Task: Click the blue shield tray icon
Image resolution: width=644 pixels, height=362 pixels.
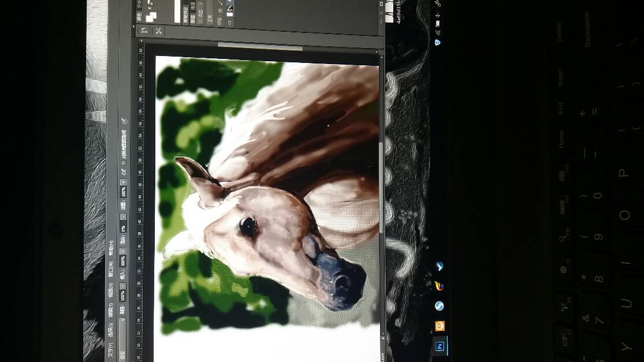Action: pos(438,42)
